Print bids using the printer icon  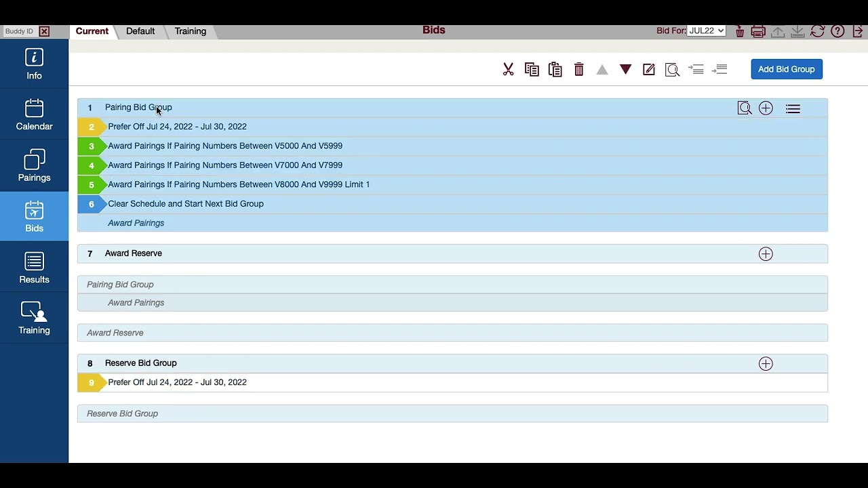758,31
